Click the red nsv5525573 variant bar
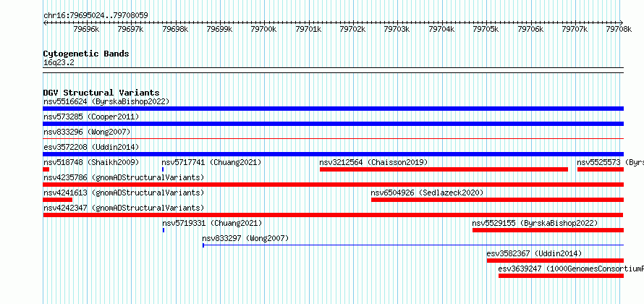 601,169
